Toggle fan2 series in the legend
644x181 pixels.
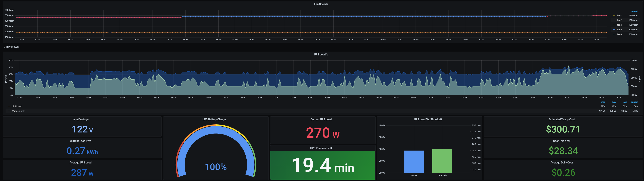tap(619, 20)
